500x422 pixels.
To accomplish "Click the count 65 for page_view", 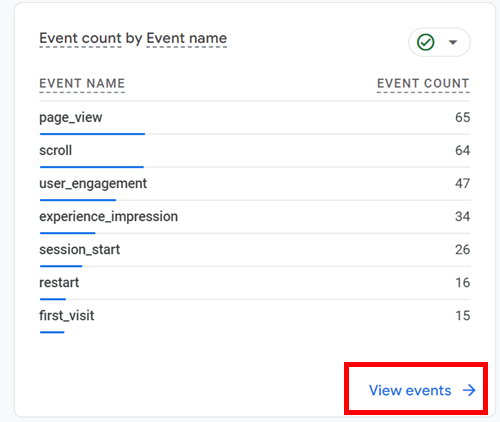I will tap(463, 117).
